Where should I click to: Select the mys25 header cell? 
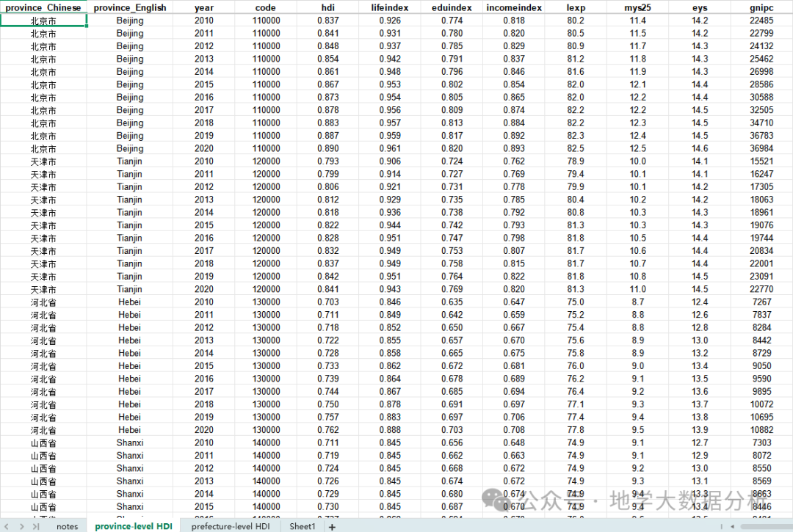tap(638, 7)
